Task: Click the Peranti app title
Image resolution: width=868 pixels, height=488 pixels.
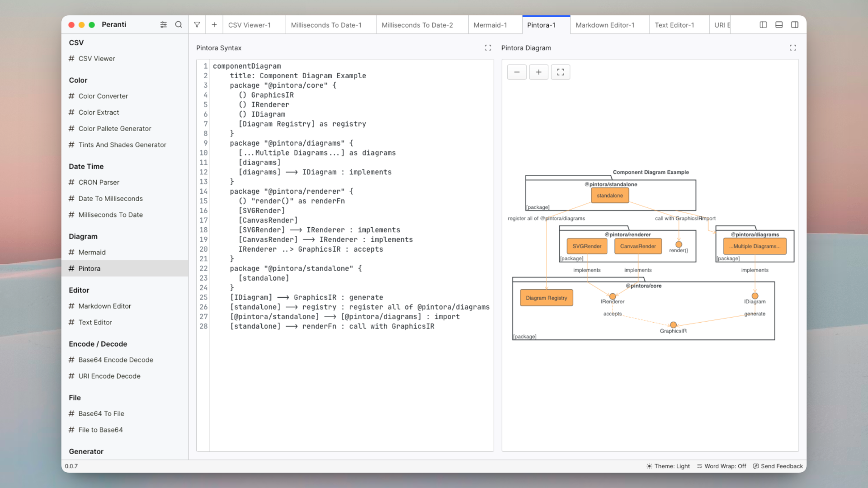Action: (x=114, y=24)
